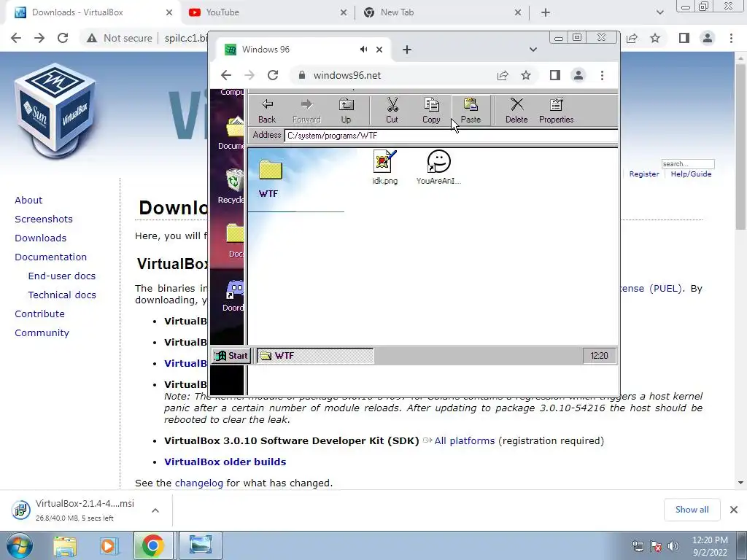Reload the windows96.net page
Image resolution: width=747 pixels, height=560 pixels.
[273, 75]
